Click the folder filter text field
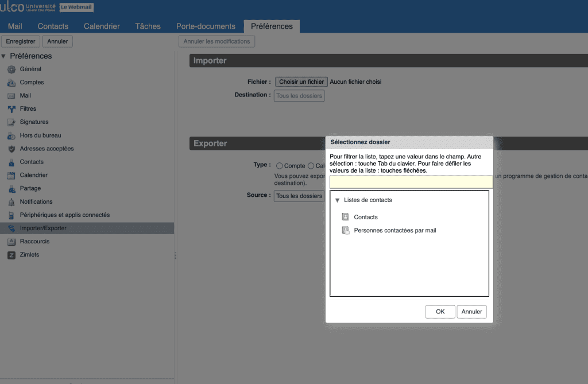 coord(411,183)
